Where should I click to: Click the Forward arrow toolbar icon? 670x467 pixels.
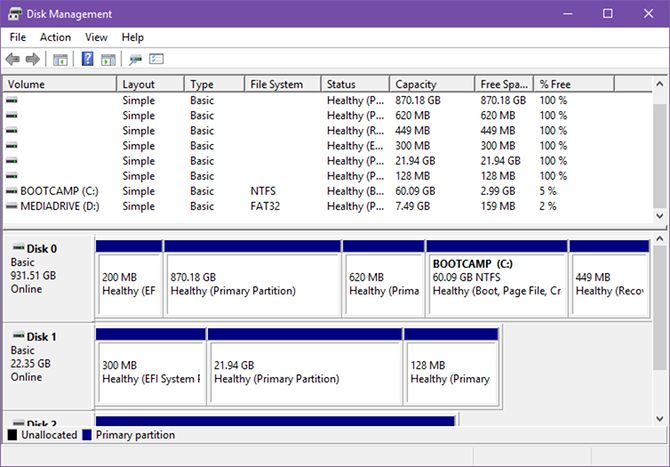(33, 60)
